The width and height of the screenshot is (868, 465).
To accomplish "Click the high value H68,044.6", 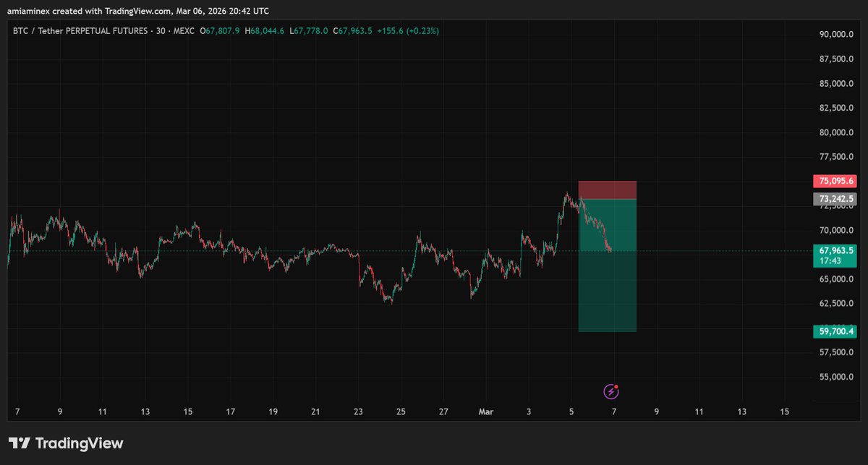I will (265, 31).
